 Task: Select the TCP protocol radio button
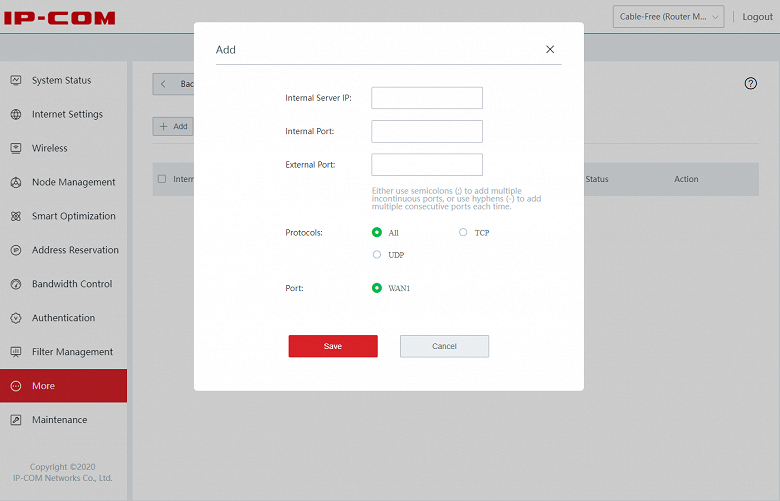coord(463,232)
